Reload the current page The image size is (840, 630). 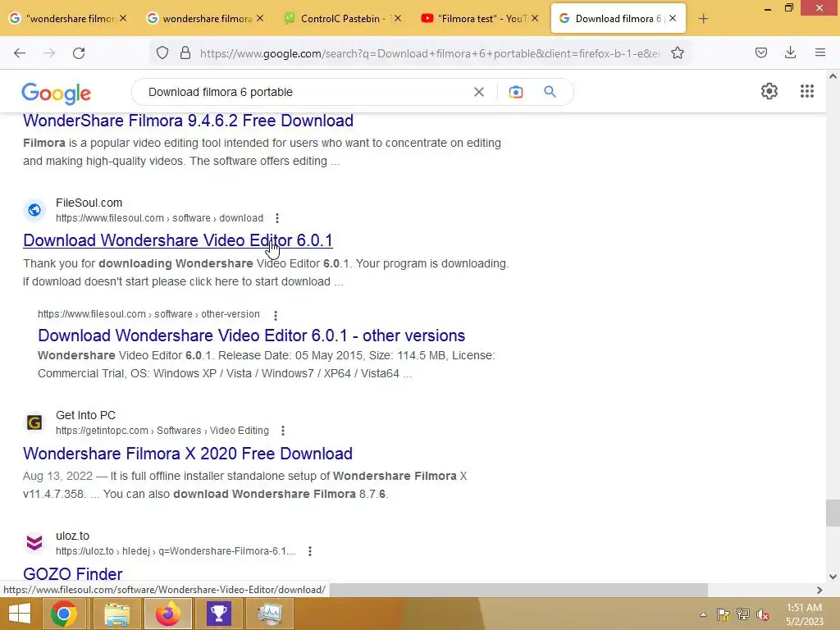79,53
